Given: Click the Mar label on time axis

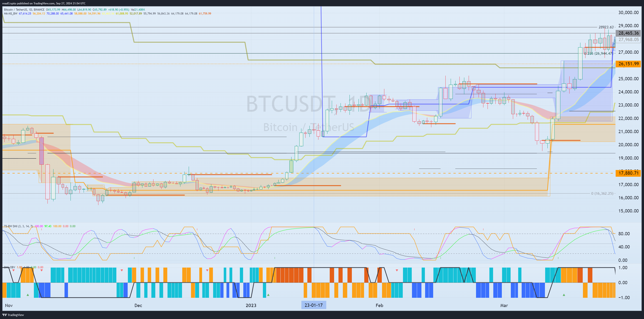Looking at the screenshot, I should (504, 305).
